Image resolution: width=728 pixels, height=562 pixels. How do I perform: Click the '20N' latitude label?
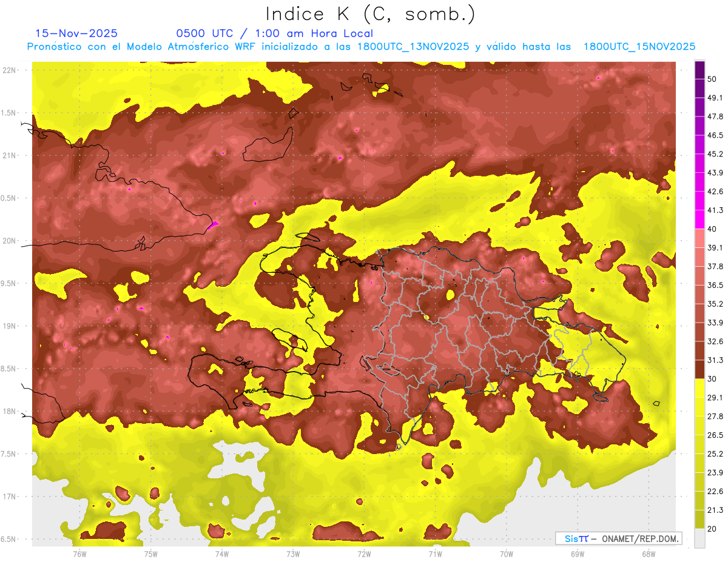tap(10, 241)
